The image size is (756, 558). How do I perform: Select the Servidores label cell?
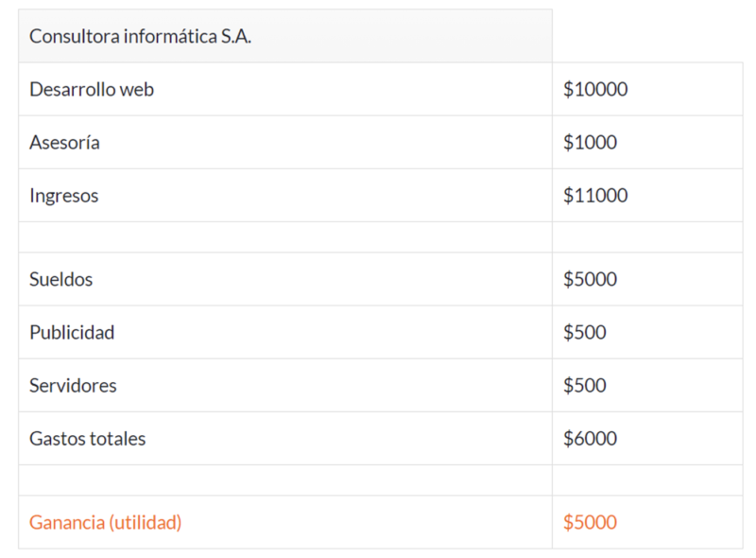pyautogui.click(x=73, y=385)
